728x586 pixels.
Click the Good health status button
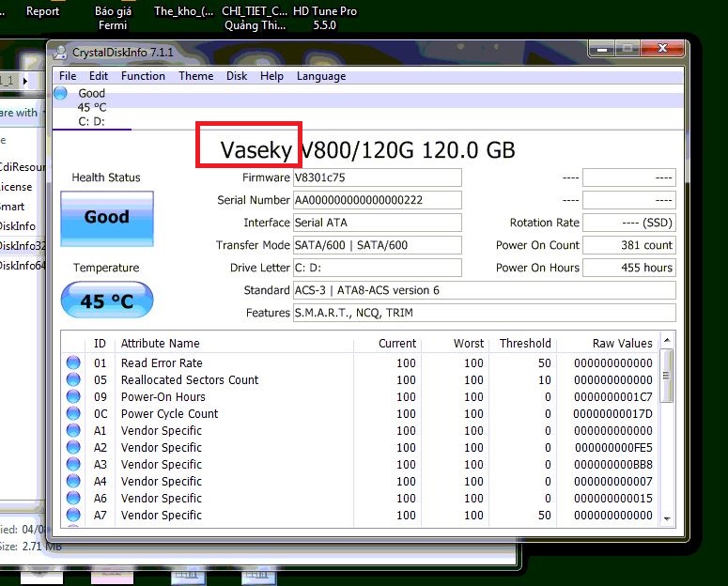107,218
